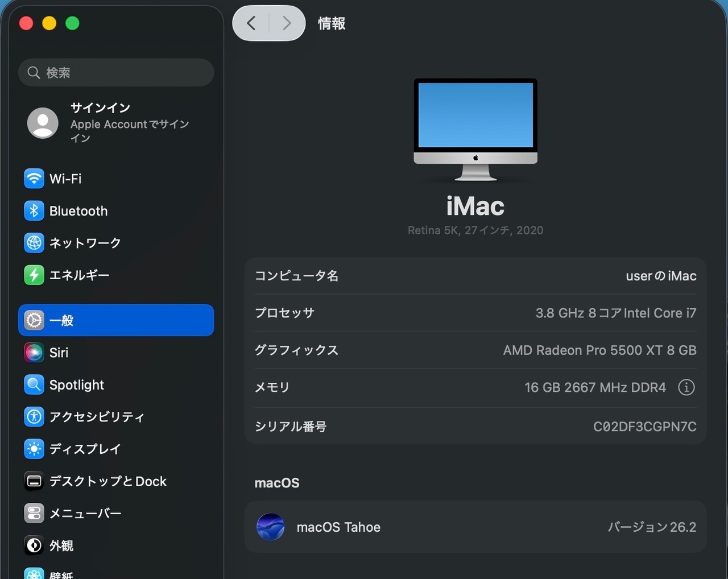Image resolution: width=728 pixels, height=579 pixels.
Task: Click the macOS section heading
Action: coord(277,483)
